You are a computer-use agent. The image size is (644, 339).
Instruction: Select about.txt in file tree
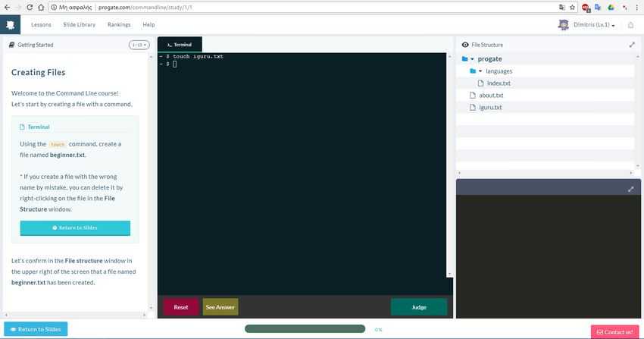pos(491,95)
